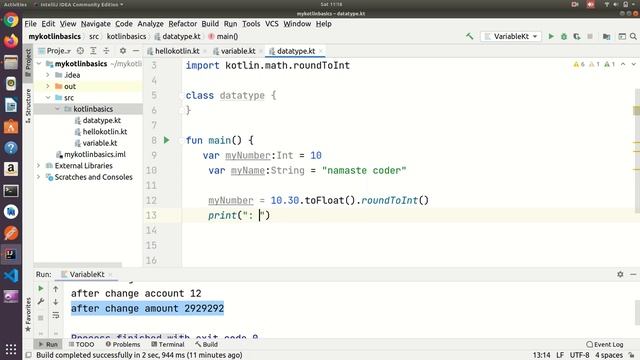
Task: Open the Navigate menu
Action: (x=96, y=24)
